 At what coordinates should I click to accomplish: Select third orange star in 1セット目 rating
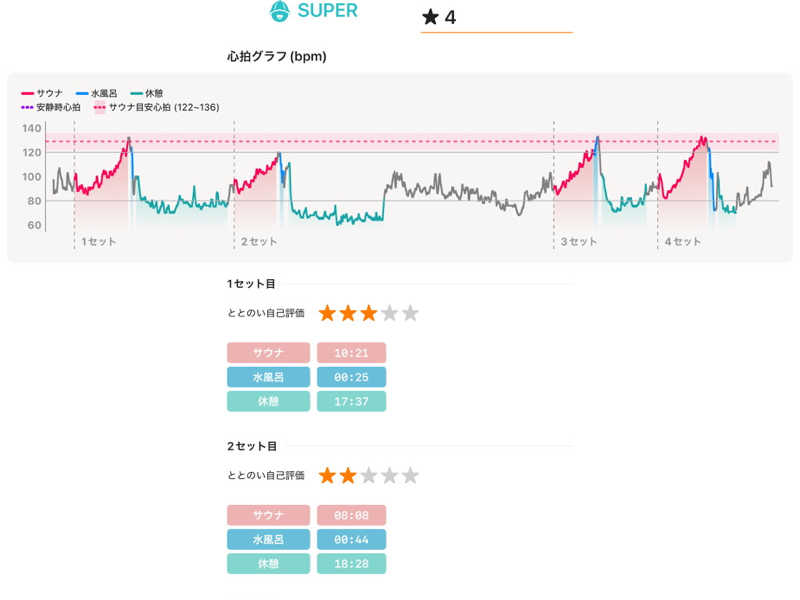coord(368,313)
